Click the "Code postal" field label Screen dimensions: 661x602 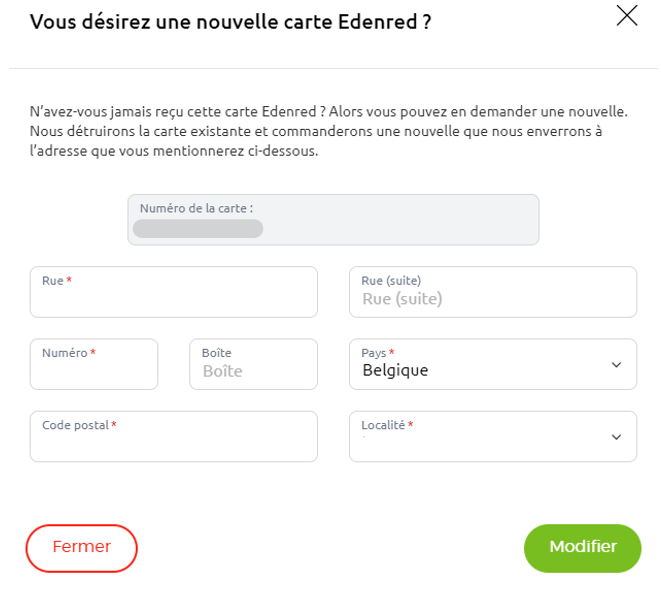point(76,425)
